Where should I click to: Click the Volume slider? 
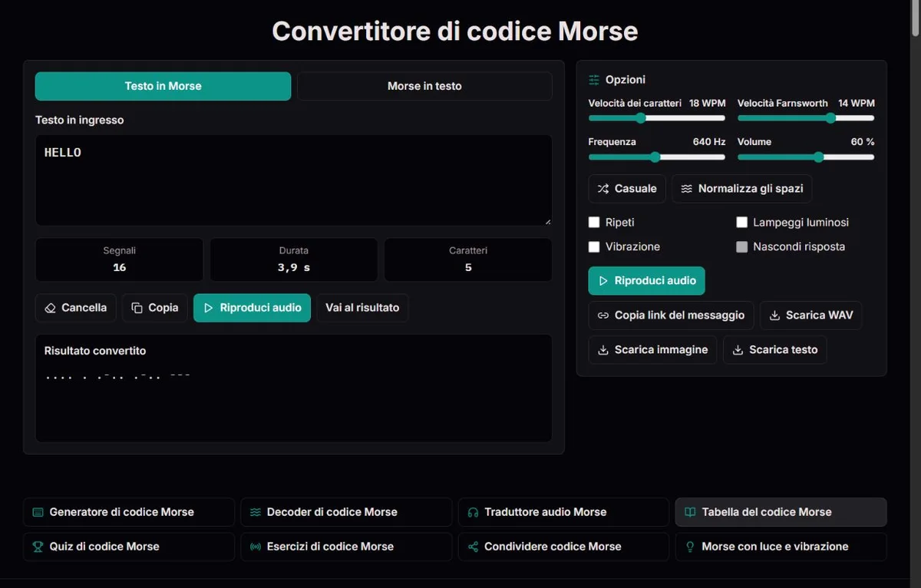pyautogui.click(x=806, y=157)
